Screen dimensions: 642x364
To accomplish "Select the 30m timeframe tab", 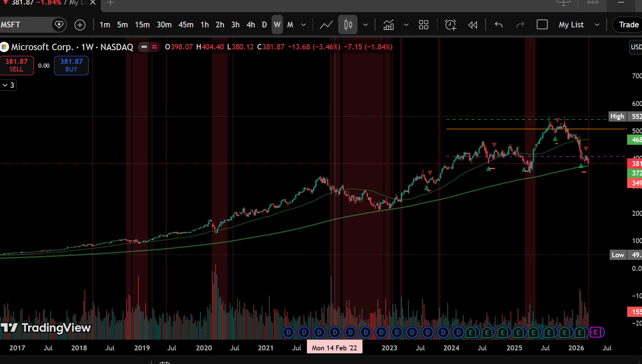I will [164, 25].
